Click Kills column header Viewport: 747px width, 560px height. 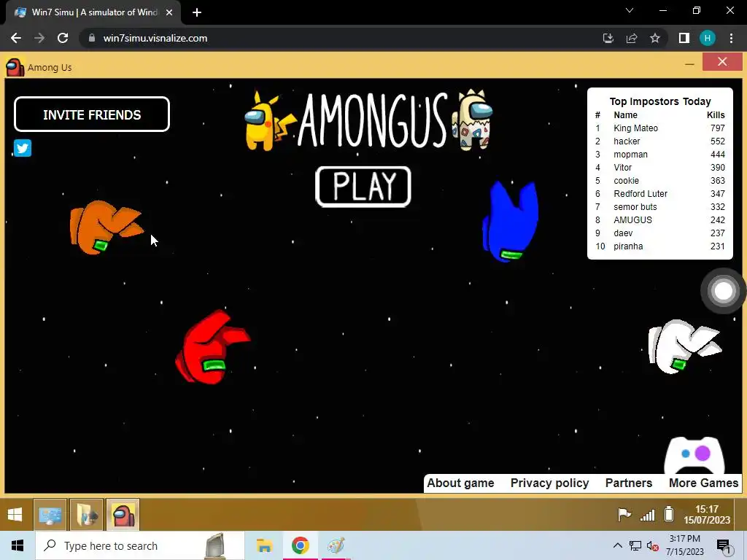(x=716, y=114)
